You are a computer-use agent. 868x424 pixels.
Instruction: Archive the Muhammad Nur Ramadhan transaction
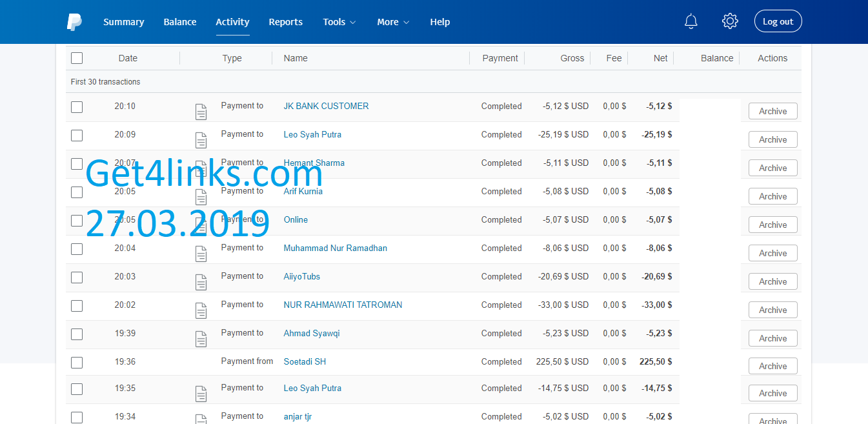pyautogui.click(x=773, y=254)
